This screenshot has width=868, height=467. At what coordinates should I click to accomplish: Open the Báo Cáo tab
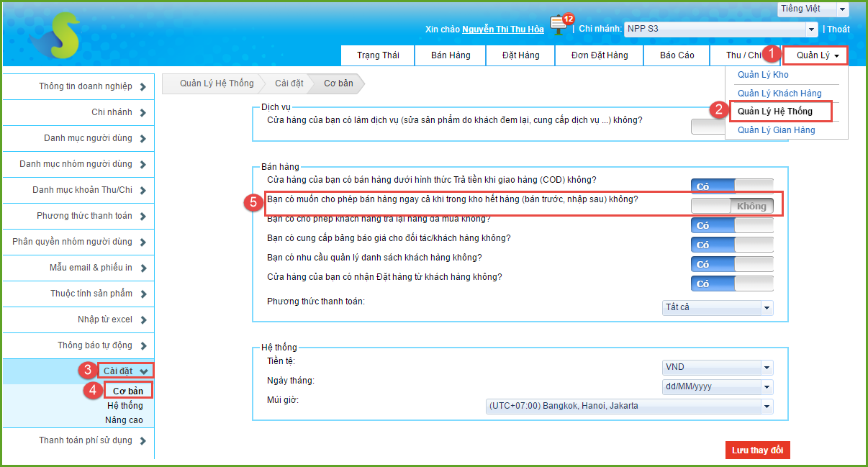point(677,55)
